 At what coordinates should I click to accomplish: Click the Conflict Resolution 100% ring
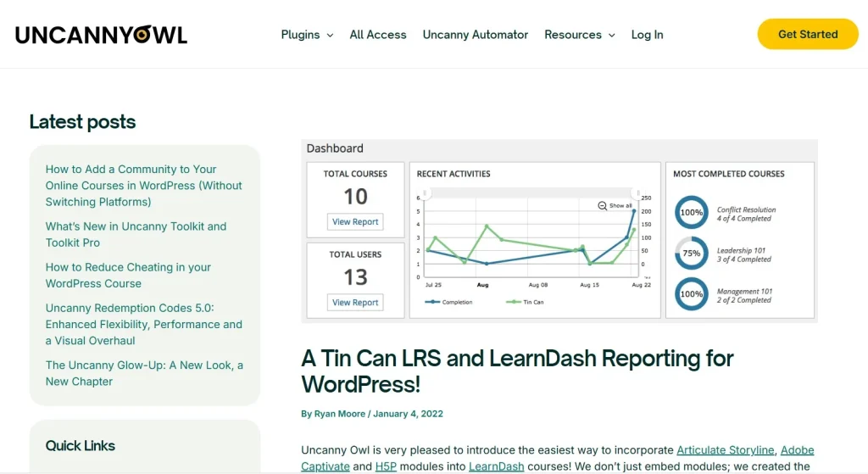pyautogui.click(x=692, y=212)
